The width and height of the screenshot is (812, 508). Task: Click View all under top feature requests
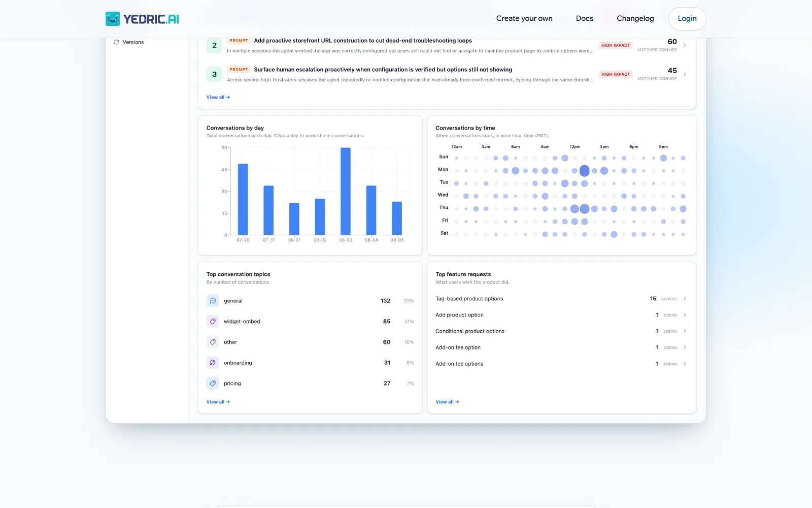pyautogui.click(x=447, y=402)
